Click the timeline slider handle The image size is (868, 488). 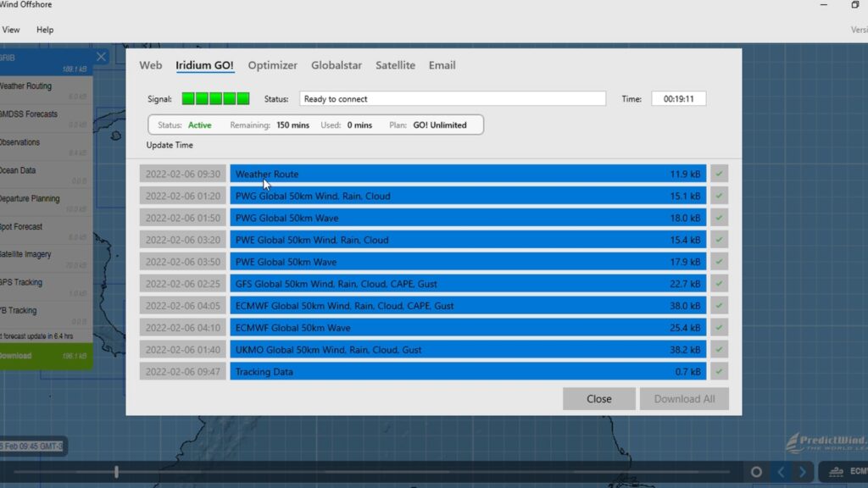click(x=116, y=472)
